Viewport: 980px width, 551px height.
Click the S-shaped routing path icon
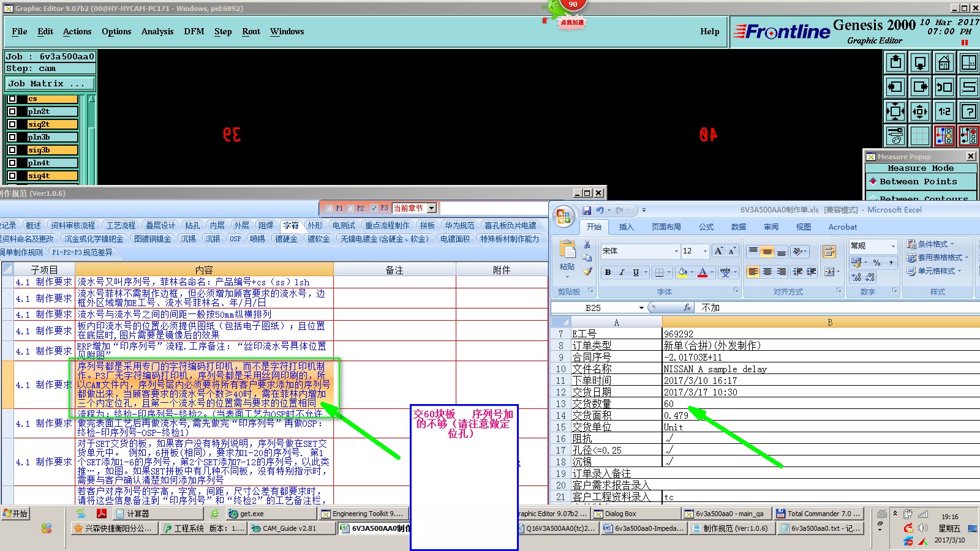[968, 87]
